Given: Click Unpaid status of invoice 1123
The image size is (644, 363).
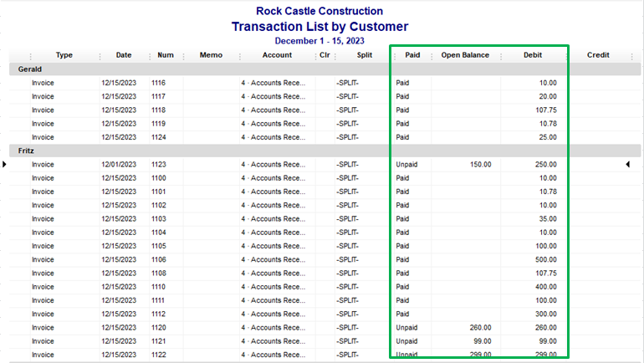Looking at the screenshot, I should [x=406, y=164].
